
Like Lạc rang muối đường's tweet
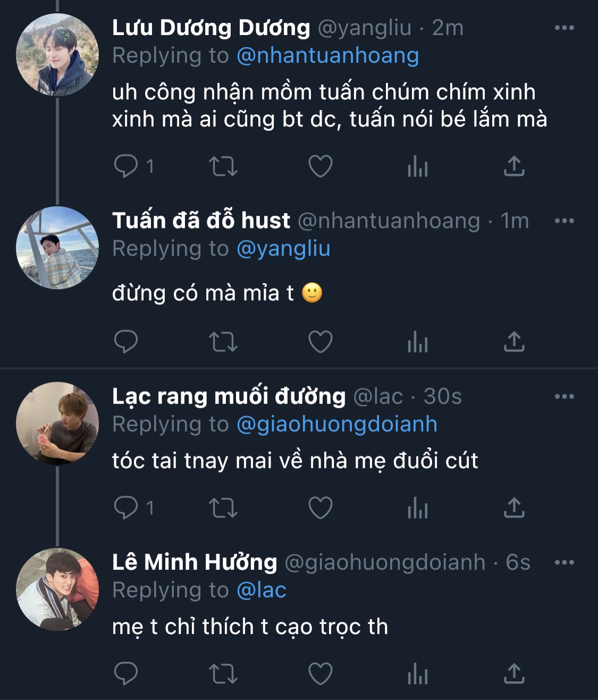[x=321, y=508]
